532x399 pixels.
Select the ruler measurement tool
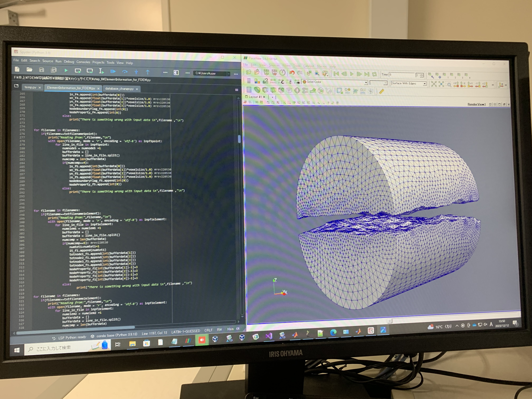click(x=381, y=91)
